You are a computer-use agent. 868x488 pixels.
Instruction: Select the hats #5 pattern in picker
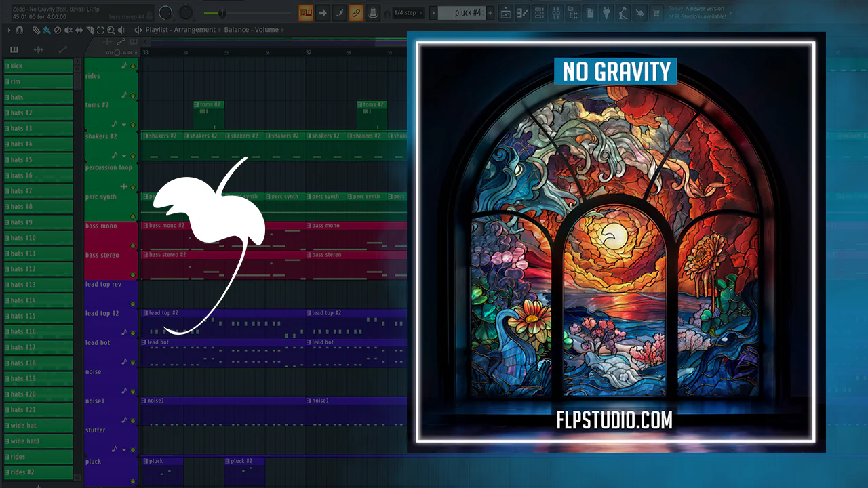pos(38,160)
